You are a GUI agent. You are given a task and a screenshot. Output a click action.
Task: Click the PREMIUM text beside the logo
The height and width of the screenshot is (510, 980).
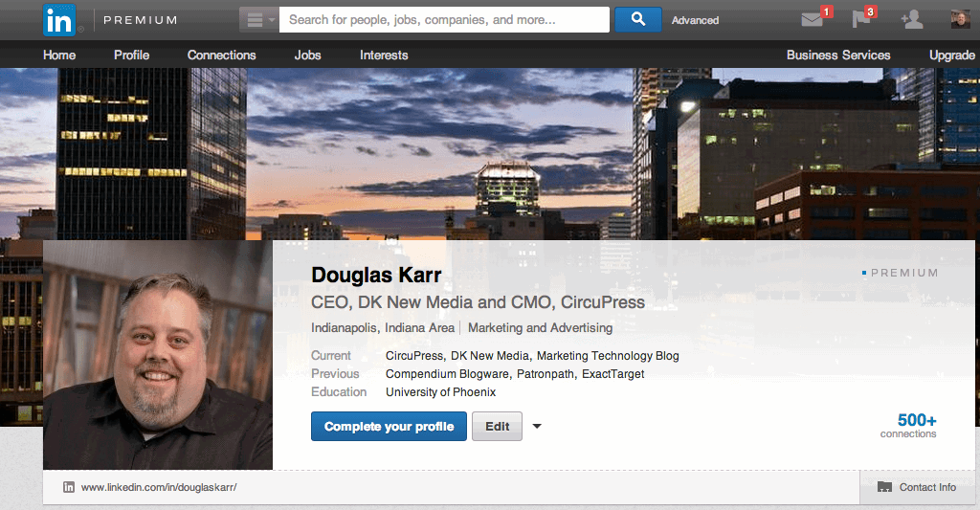click(x=140, y=20)
